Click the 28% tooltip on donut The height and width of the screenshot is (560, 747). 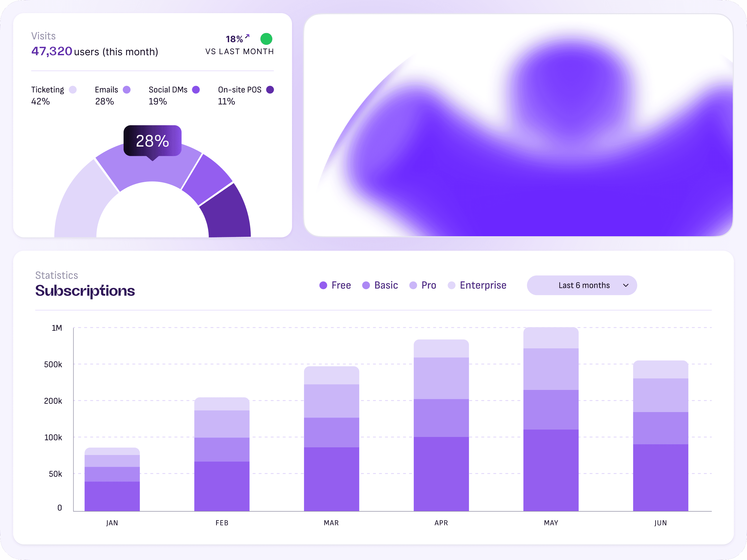pyautogui.click(x=152, y=141)
